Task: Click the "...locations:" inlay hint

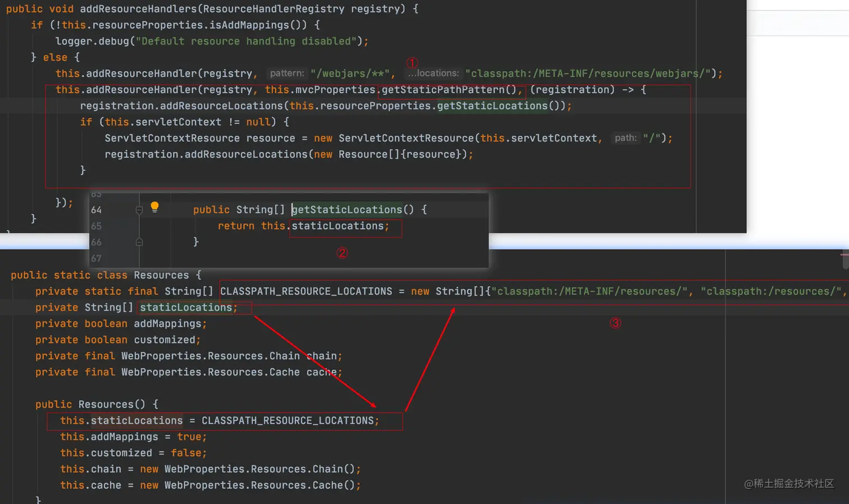Action: pos(433,74)
